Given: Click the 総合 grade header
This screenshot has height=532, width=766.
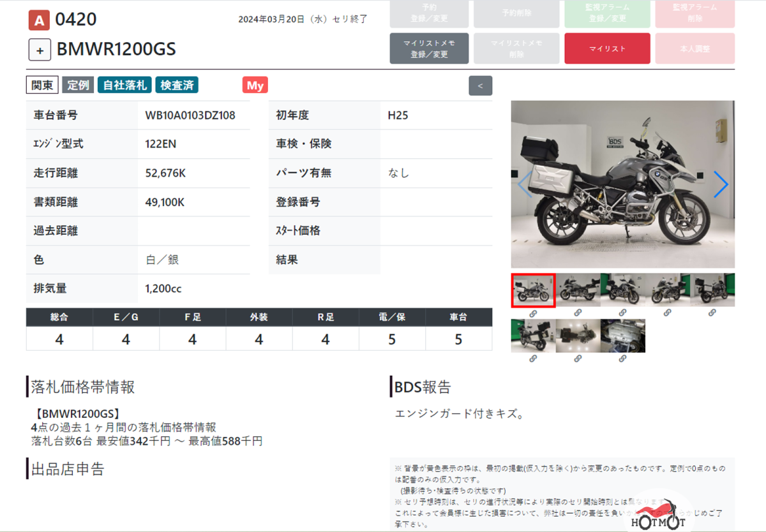Looking at the screenshot, I should (x=59, y=317).
